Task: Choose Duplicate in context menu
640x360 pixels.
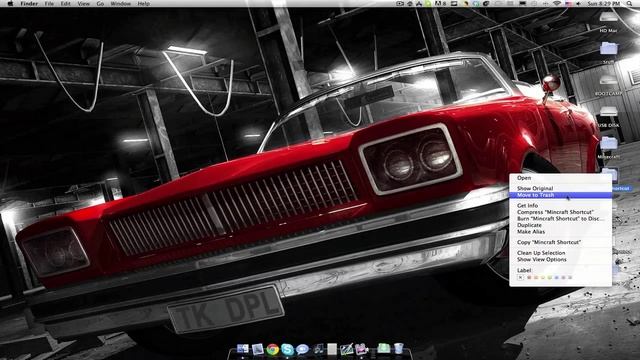Action: point(560,225)
